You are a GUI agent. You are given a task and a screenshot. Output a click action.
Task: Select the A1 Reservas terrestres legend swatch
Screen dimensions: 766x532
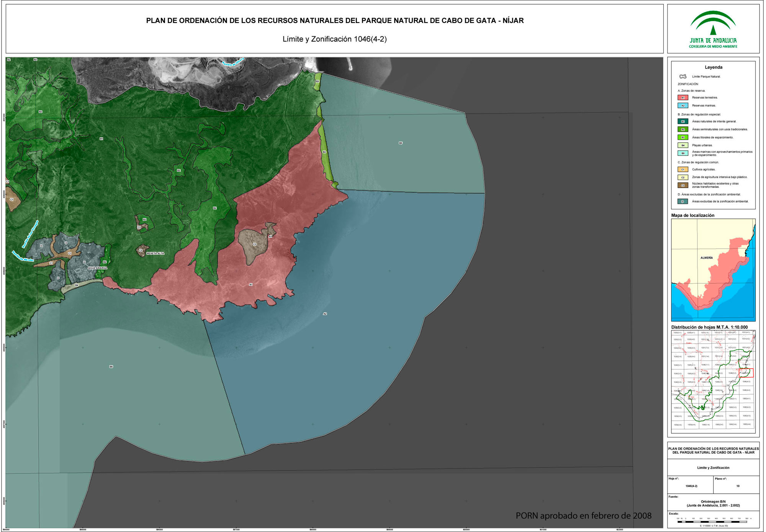tap(683, 98)
